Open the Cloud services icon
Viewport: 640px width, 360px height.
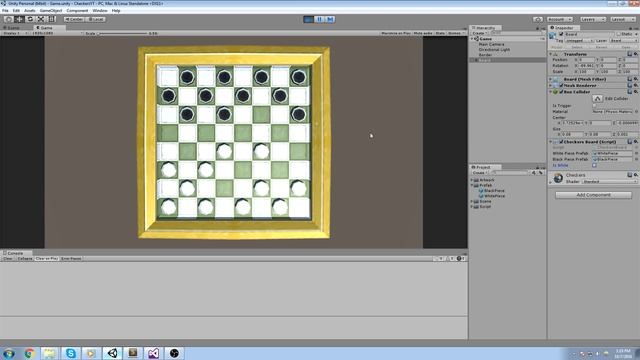(538, 19)
